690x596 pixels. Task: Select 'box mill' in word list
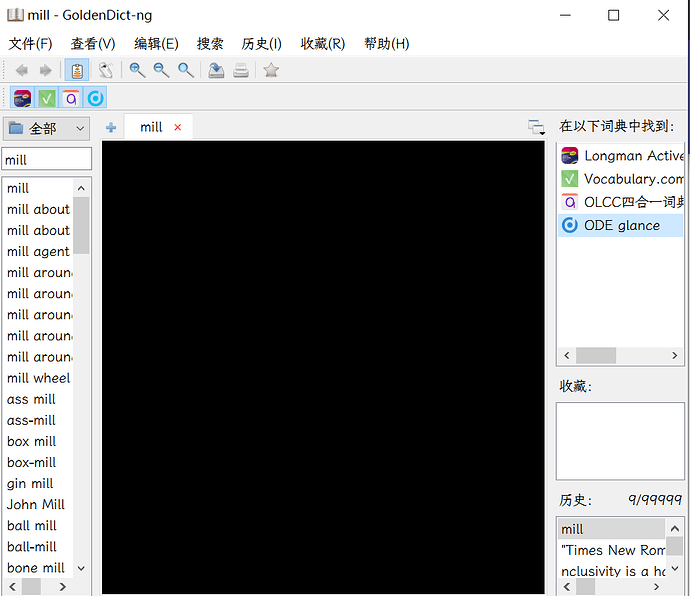(38, 441)
